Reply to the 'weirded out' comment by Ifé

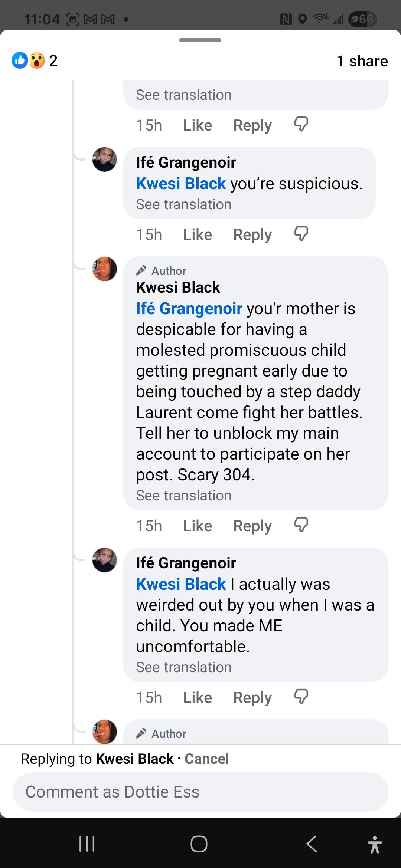(x=252, y=697)
